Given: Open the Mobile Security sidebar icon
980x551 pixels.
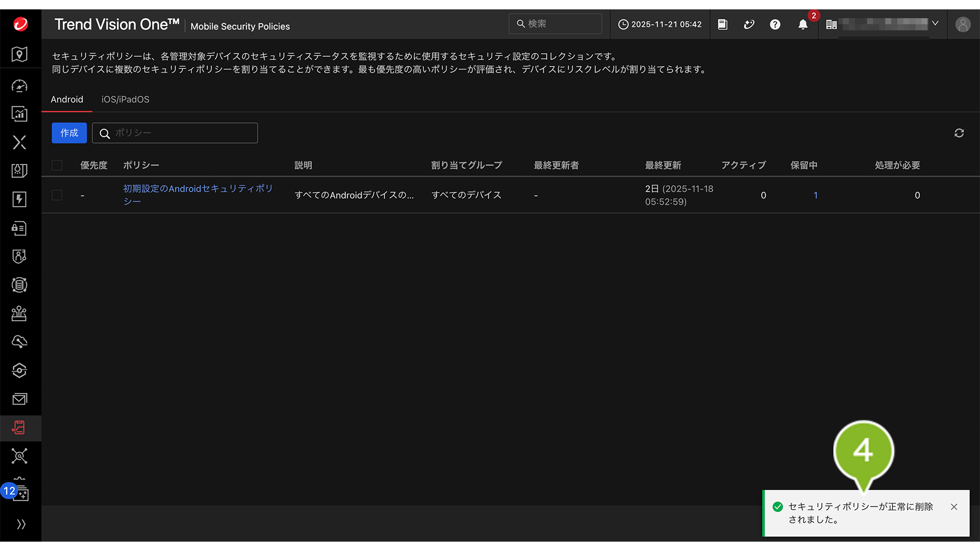Looking at the screenshot, I should coord(19,428).
